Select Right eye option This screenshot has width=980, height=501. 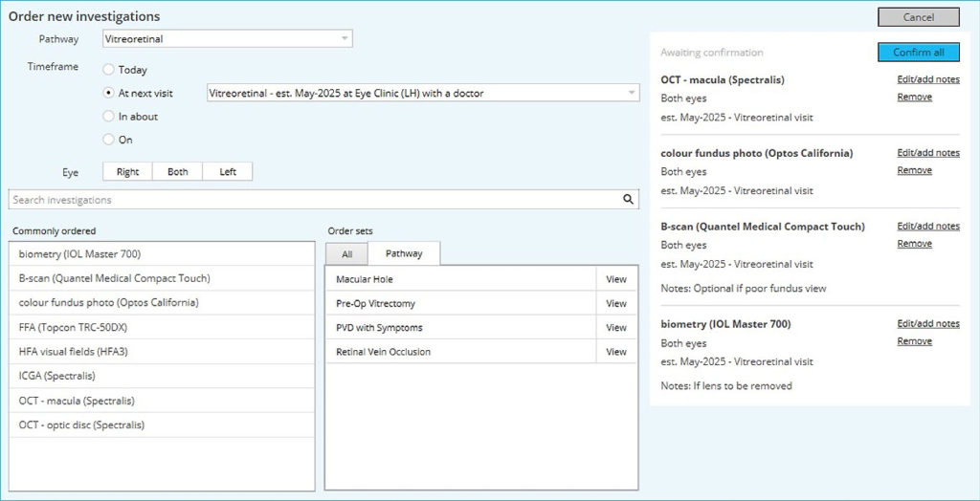click(128, 172)
